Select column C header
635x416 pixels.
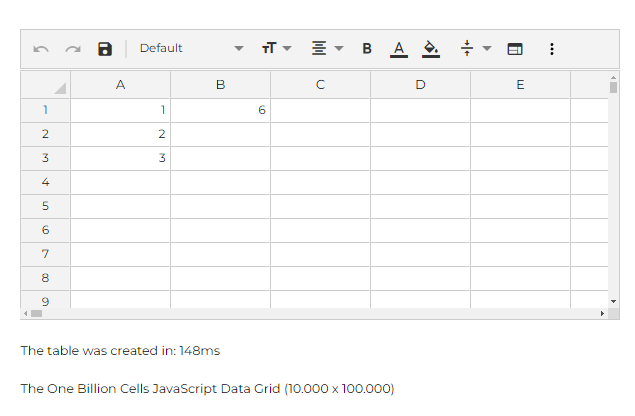tap(320, 85)
